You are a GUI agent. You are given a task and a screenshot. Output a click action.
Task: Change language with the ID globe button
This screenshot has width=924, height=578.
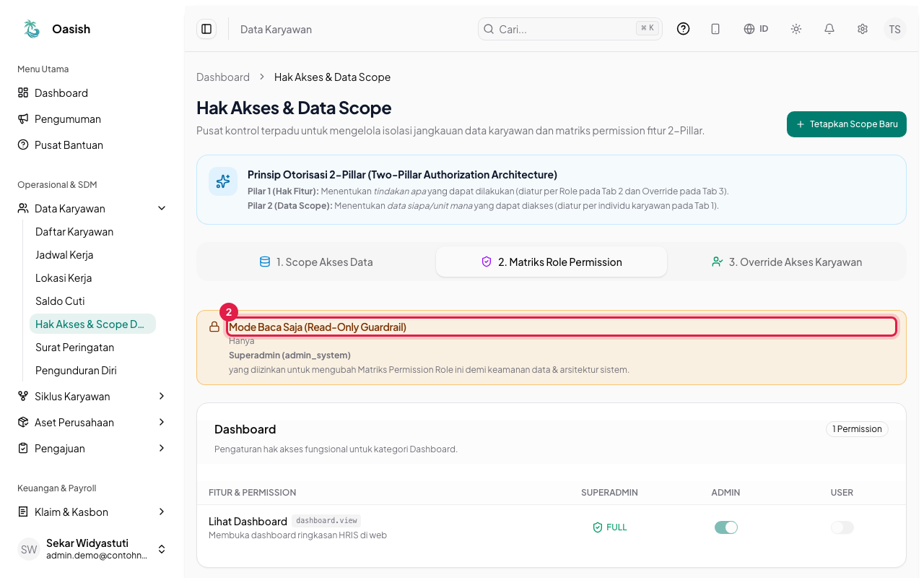pos(756,29)
